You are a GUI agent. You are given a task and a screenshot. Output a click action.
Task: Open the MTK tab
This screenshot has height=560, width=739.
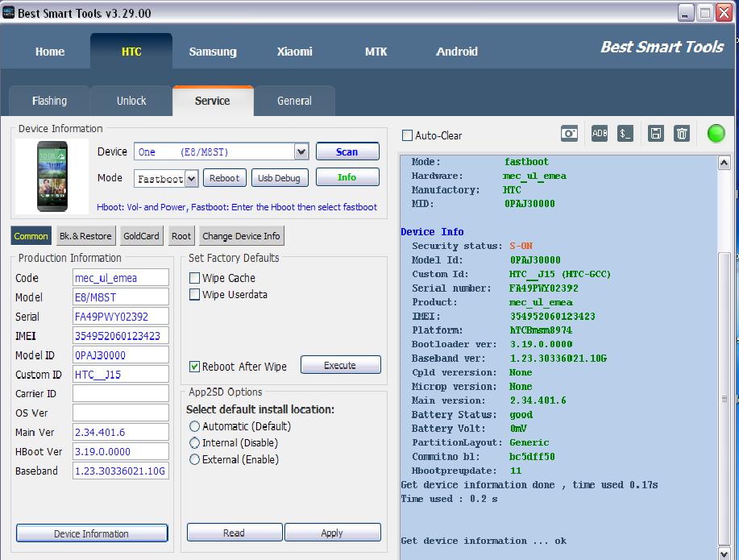pyautogui.click(x=376, y=52)
